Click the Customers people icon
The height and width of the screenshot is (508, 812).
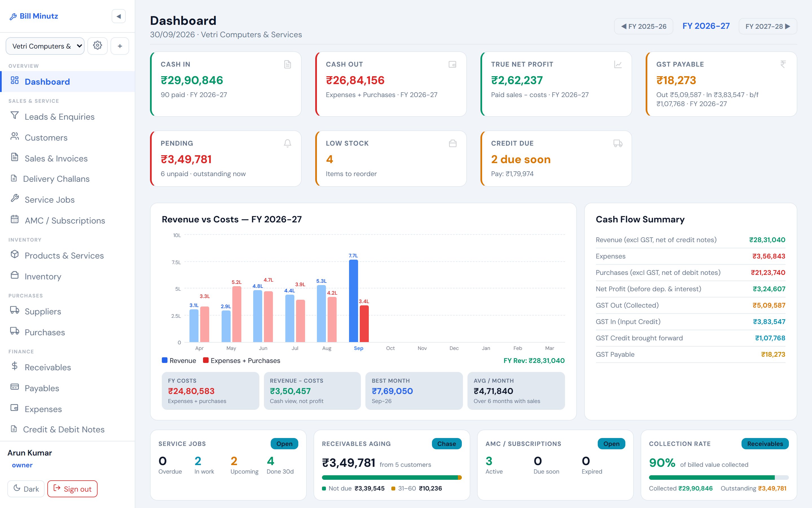click(15, 136)
